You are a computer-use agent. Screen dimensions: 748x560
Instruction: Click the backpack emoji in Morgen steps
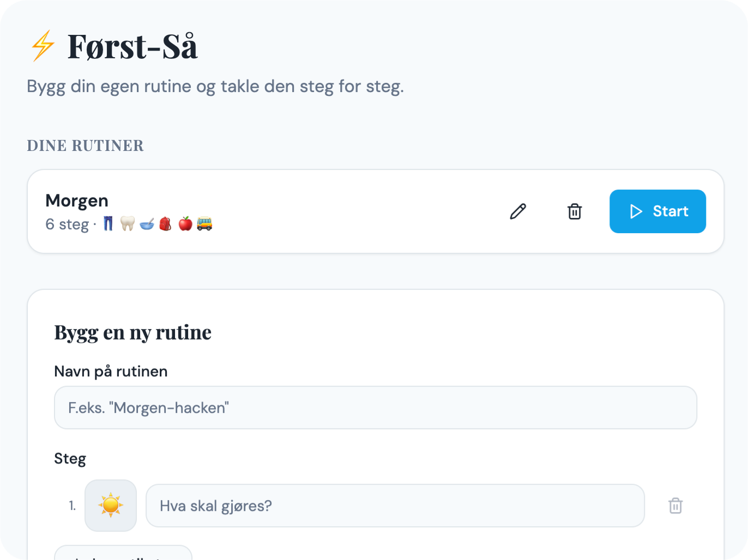(166, 223)
